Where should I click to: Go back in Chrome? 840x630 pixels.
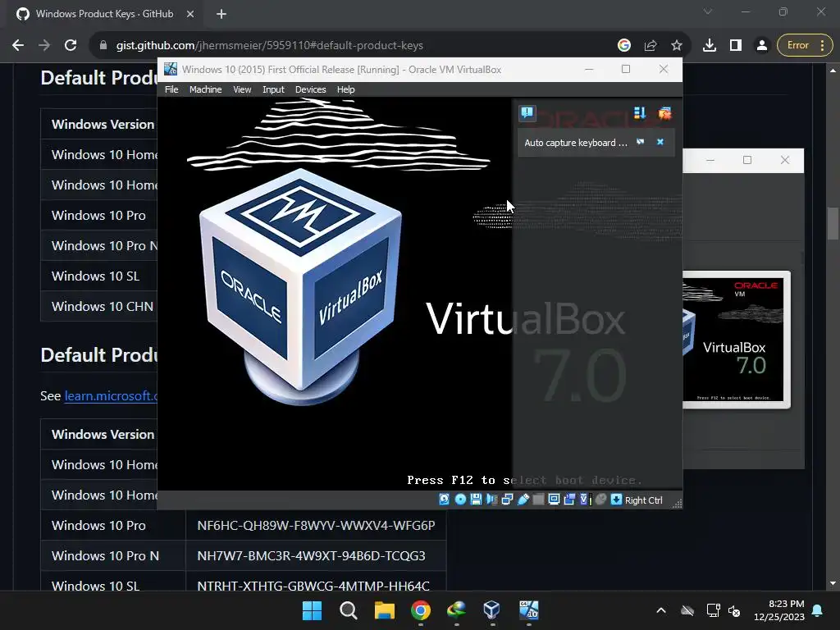coord(18,46)
